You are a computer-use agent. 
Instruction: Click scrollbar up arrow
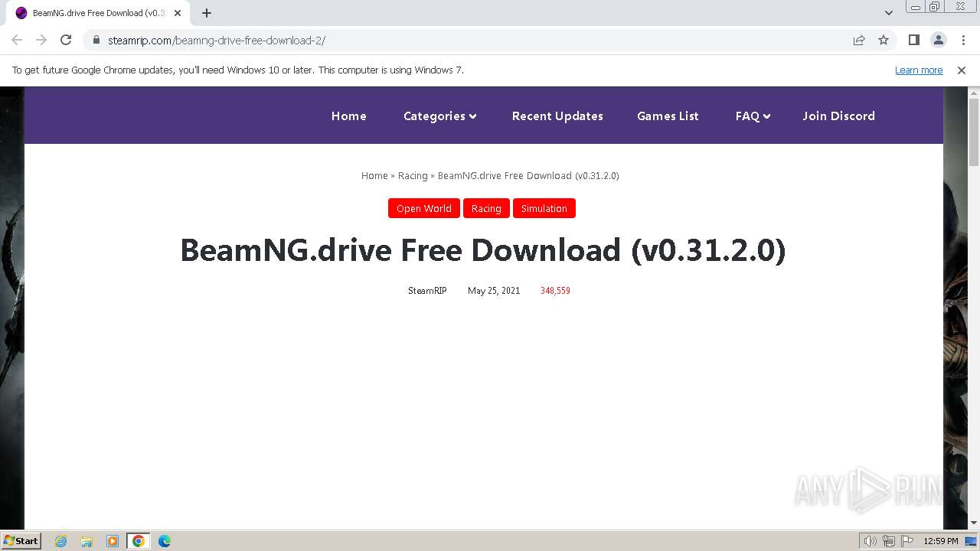(x=974, y=93)
